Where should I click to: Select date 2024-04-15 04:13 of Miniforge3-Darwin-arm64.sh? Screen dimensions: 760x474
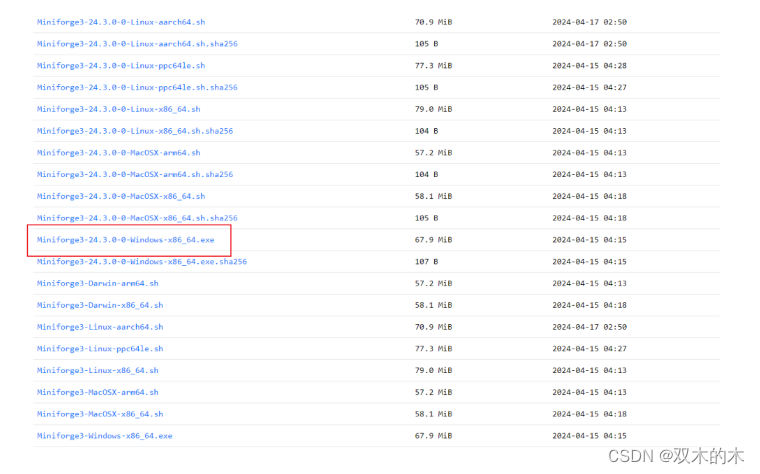tap(589, 284)
